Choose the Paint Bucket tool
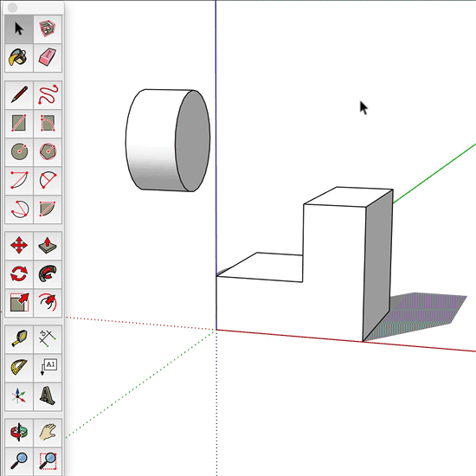 point(19,58)
